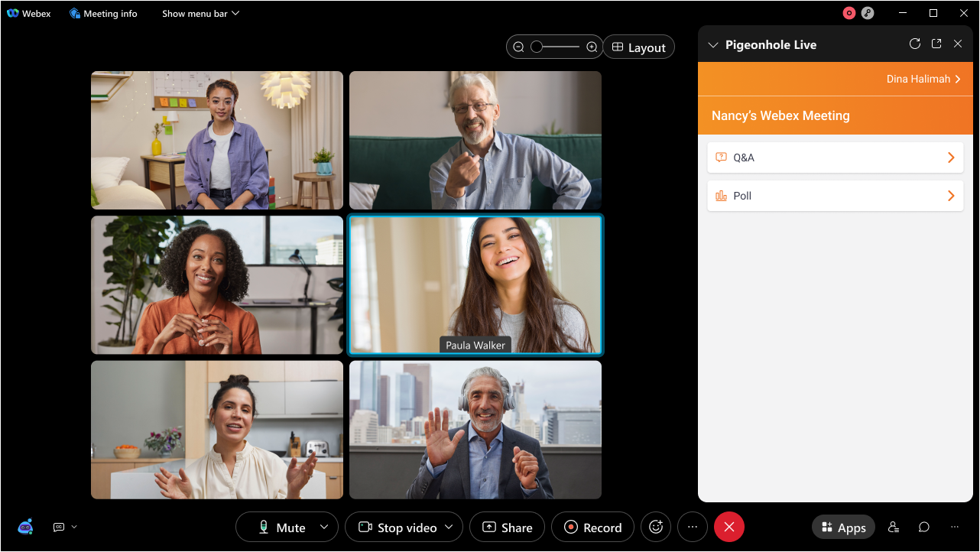
Task: Refresh the Pigeonhole Live panel
Action: pos(914,44)
